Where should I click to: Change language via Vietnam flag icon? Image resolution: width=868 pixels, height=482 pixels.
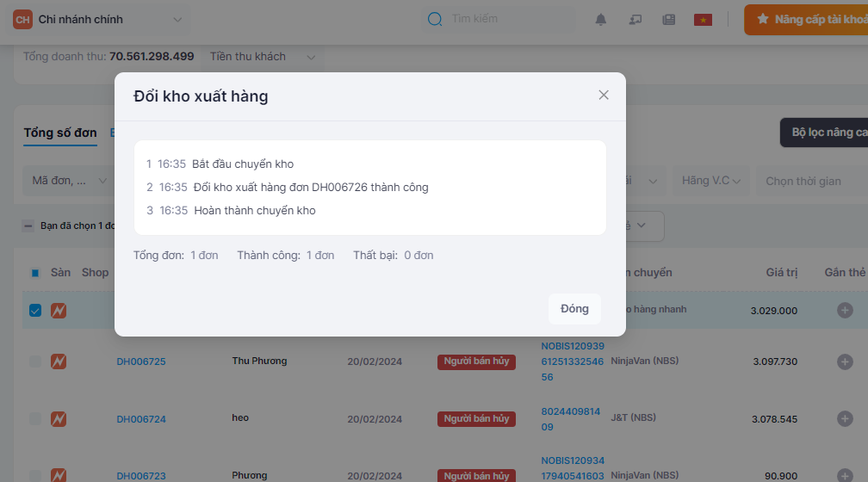tap(703, 19)
